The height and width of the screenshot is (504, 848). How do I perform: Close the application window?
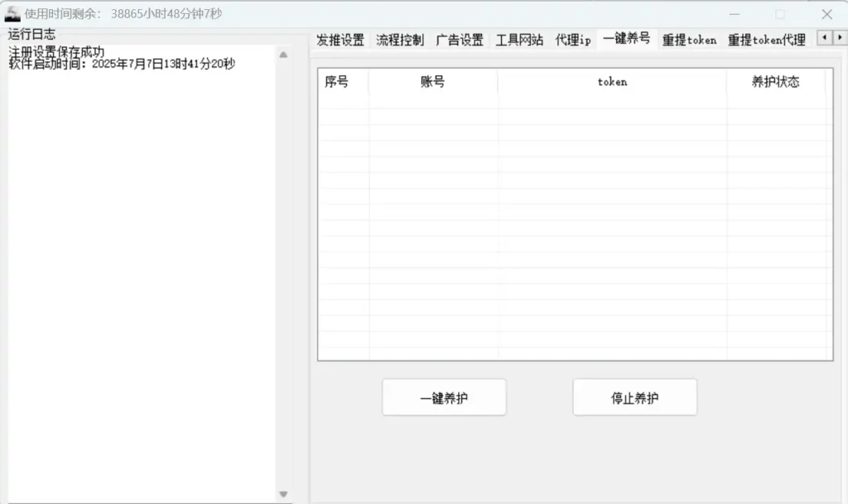coord(827,14)
